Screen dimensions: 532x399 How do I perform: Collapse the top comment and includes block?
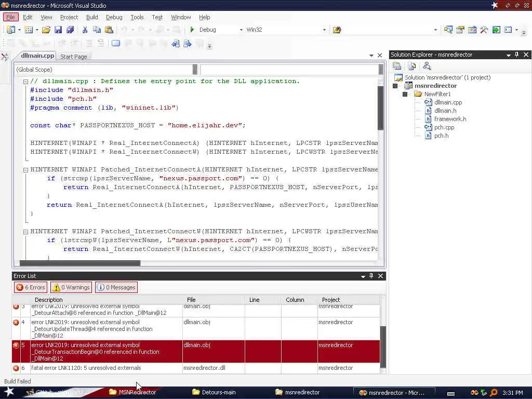pos(25,82)
